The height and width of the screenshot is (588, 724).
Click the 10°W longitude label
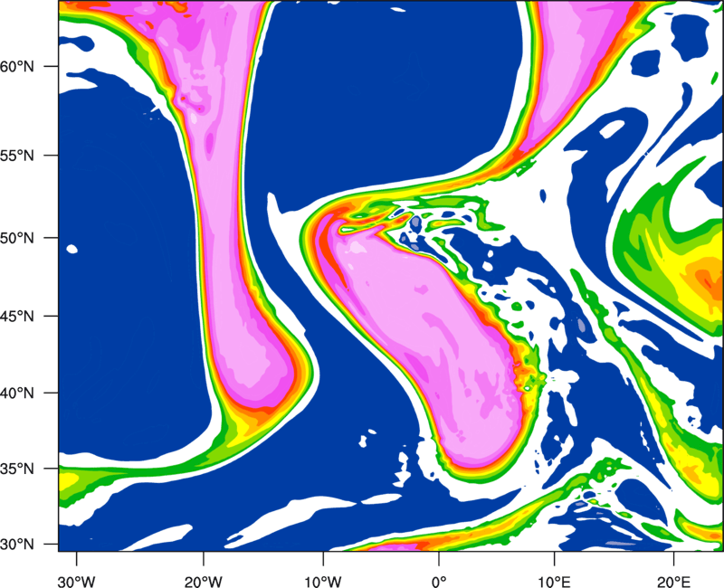pyautogui.click(x=323, y=582)
